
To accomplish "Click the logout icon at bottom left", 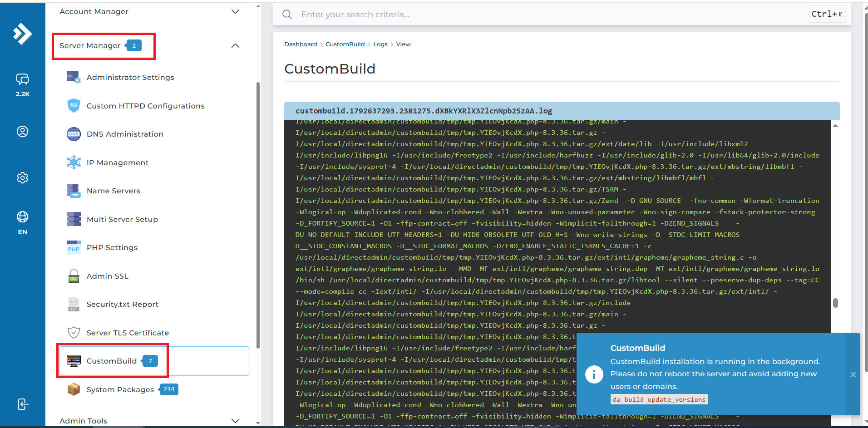I will 23,404.
